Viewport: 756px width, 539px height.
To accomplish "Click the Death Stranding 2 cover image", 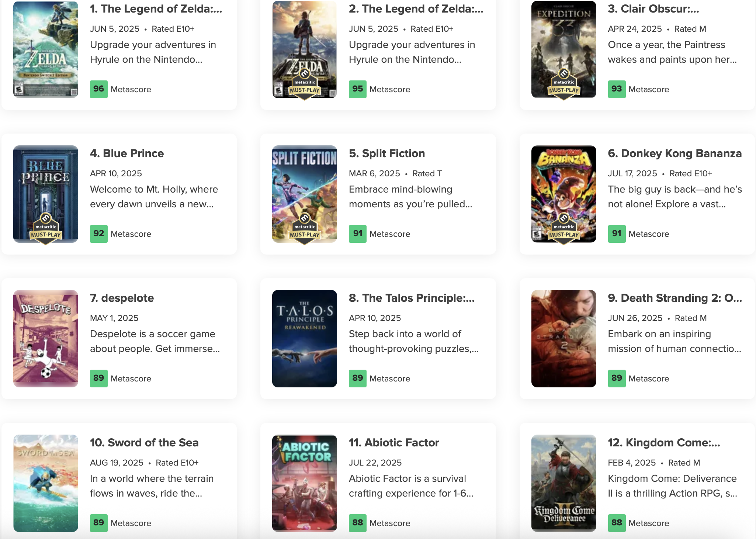I will tap(563, 338).
